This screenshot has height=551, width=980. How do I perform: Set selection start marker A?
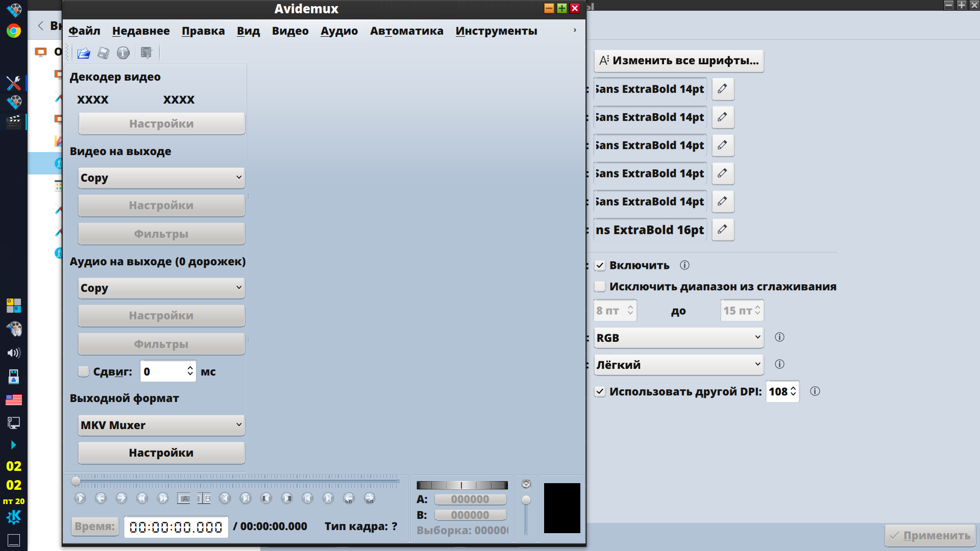coord(184,498)
